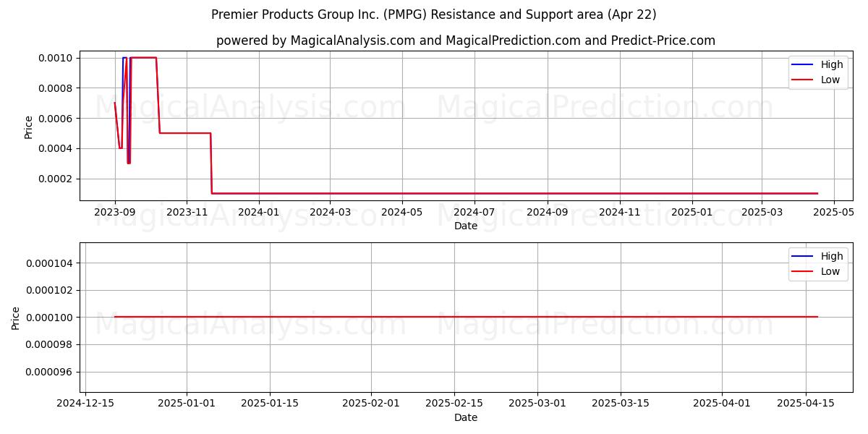Click the 2025-01-01 date tick label
Viewport: 868px width, 434px height.
[x=187, y=404]
